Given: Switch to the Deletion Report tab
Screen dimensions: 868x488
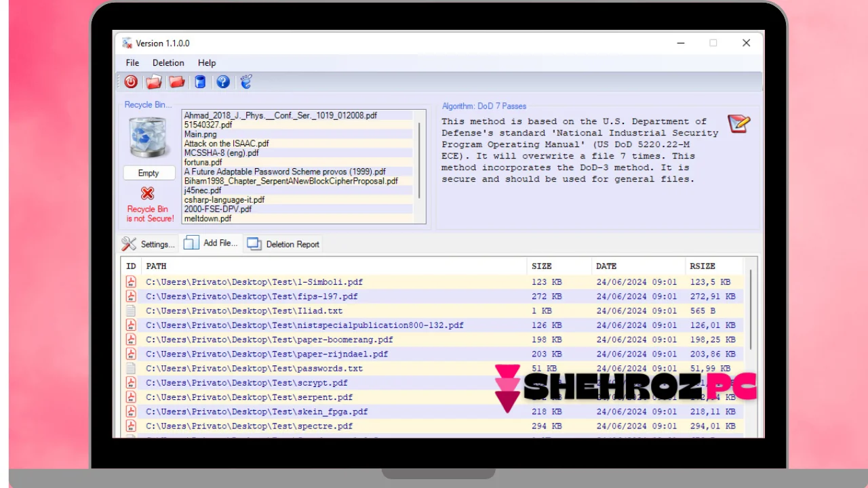Looking at the screenshot, I should (x=283, y=244).
